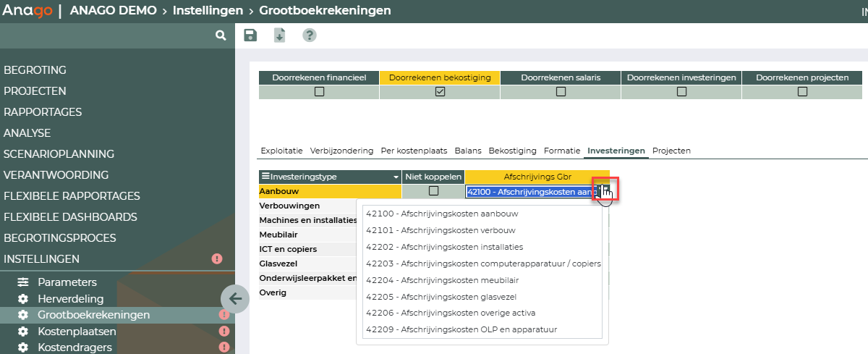Click sliders icon beside Parameters
868x354 pixels.
pyautogui.click(x=23, y=282)
